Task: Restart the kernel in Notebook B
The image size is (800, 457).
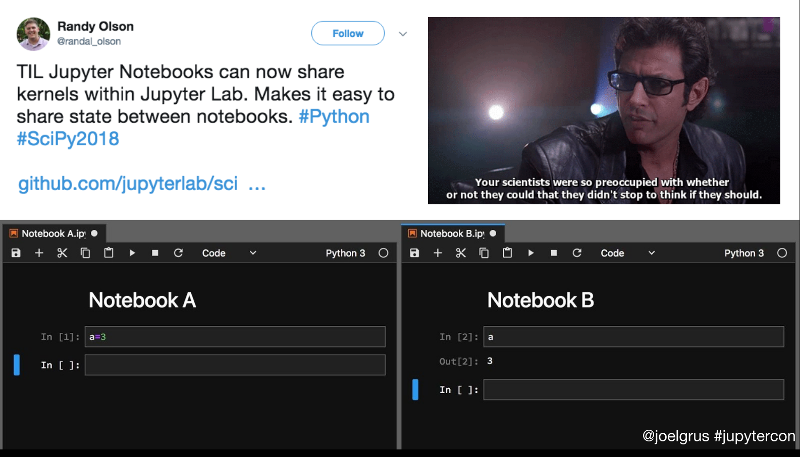Action: point(577,253)
